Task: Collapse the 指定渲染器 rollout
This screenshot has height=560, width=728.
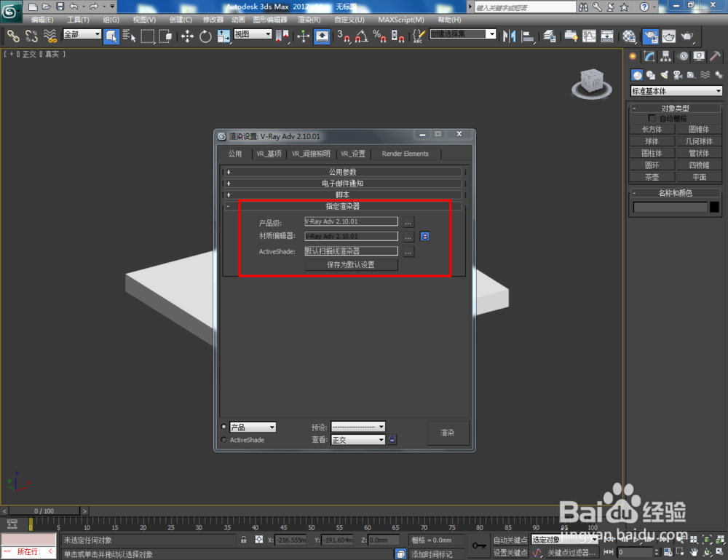Action: tap(343, 205)
